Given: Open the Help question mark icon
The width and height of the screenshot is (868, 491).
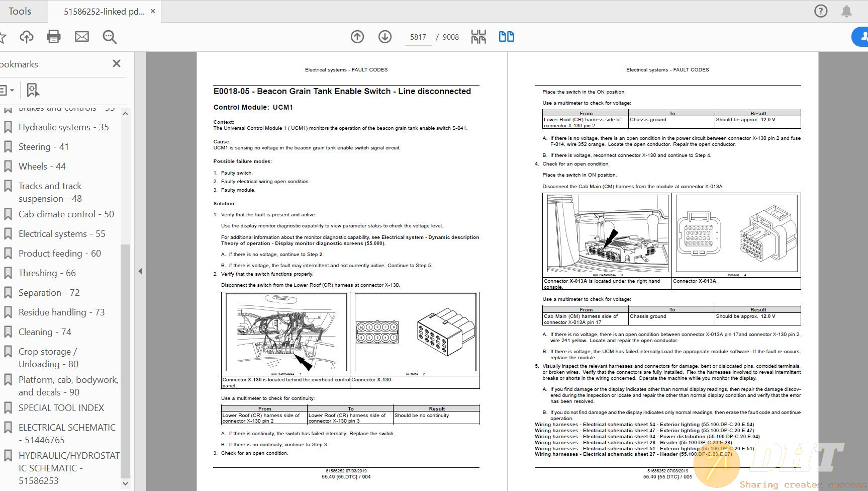Looking at the screenshot, I should pos(821,11).
